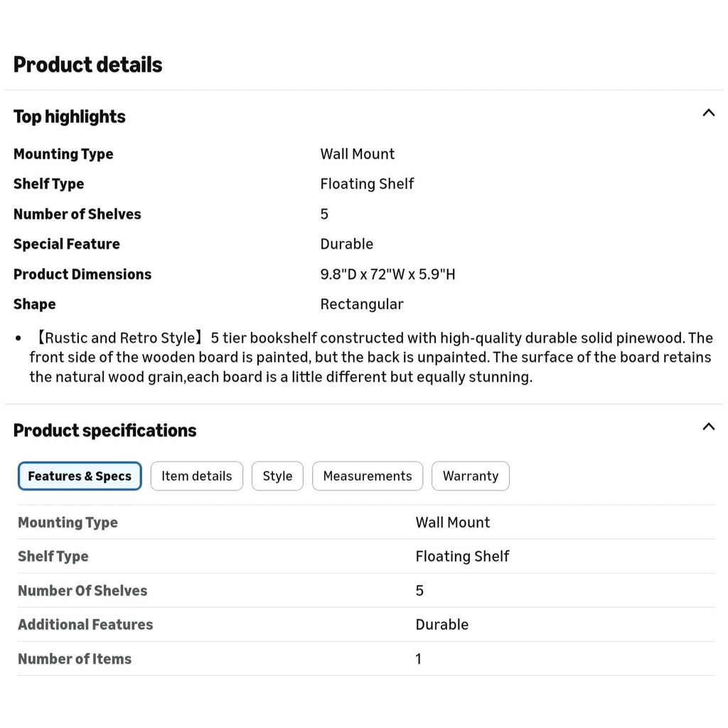This screenshot has height=728, width=728.
Task: Open the Warranty tab
Action: click(471, 476)
